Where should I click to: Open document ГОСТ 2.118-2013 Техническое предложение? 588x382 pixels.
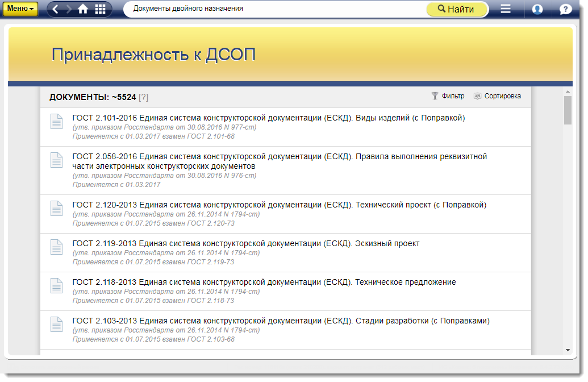pyautogui.click(x=264, y=282)
